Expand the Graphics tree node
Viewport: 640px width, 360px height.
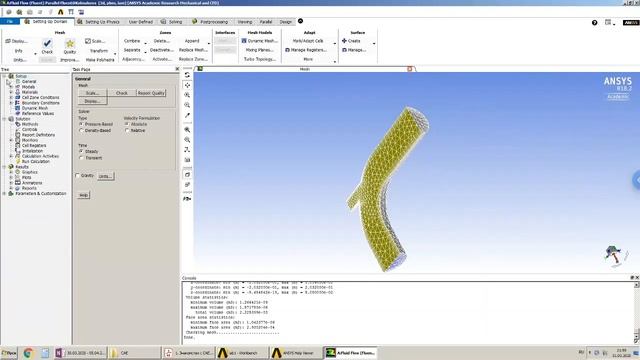[x=11, y=172]
